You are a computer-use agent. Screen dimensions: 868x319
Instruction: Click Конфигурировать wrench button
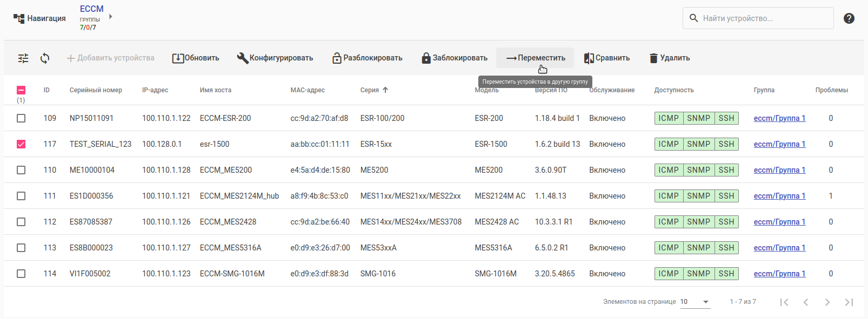click(275, 58)
